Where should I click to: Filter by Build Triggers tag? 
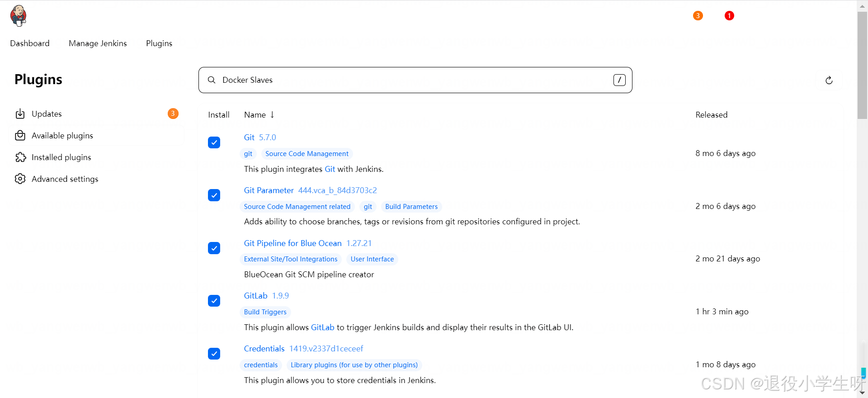(x=265, y=312)
